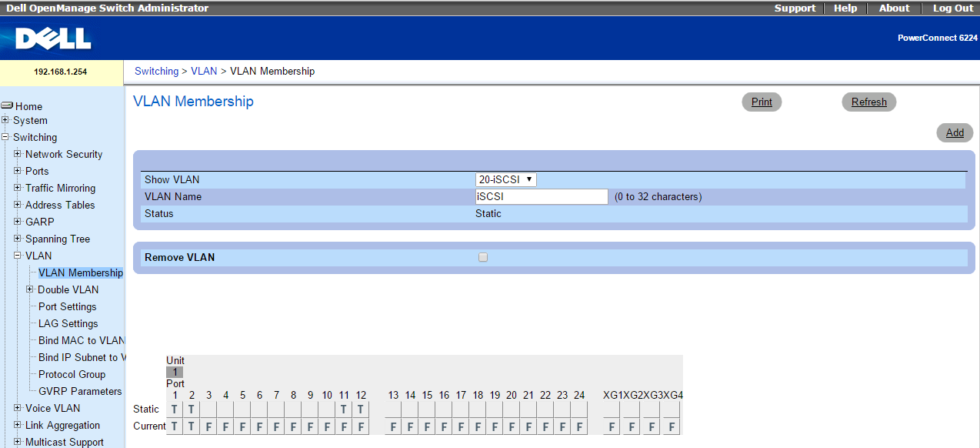This screenshot has height=448, width=980.
Task: Toggle Static membership for port XG3
Action: (x=652, y=409)
